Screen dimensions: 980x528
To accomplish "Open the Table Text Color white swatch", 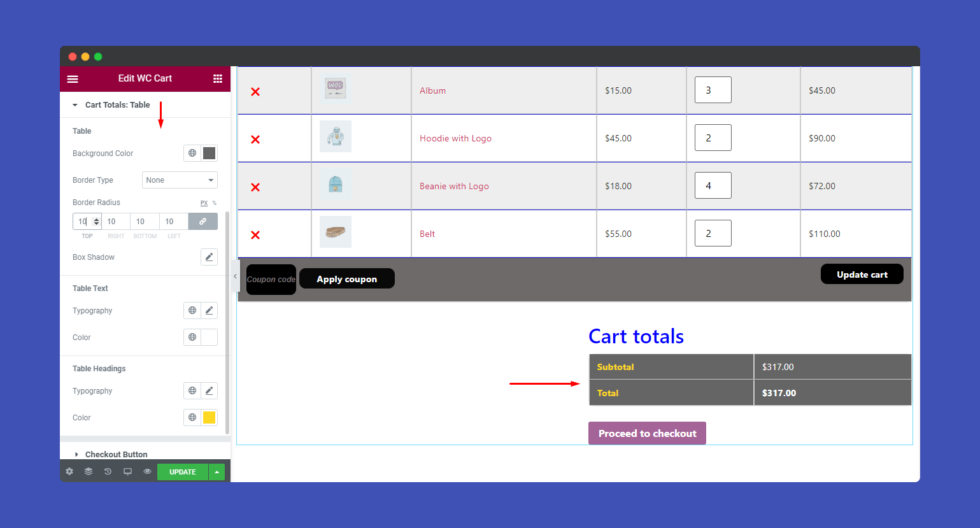I will (x=209, y=337).
